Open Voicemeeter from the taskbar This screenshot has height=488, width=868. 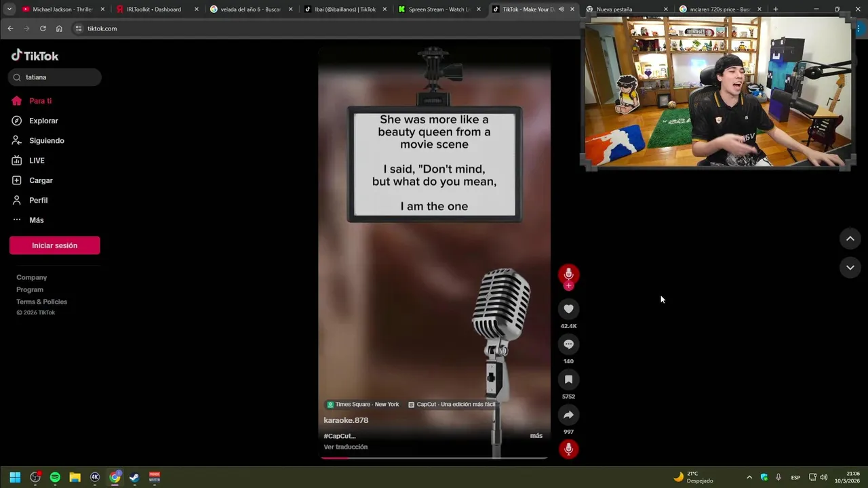click(x=155, y=477)
